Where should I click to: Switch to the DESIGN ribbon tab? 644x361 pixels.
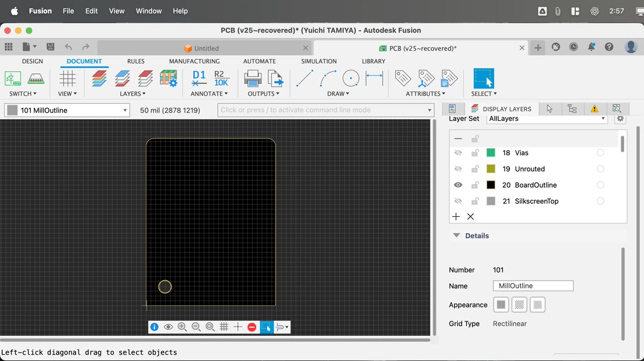32,61
